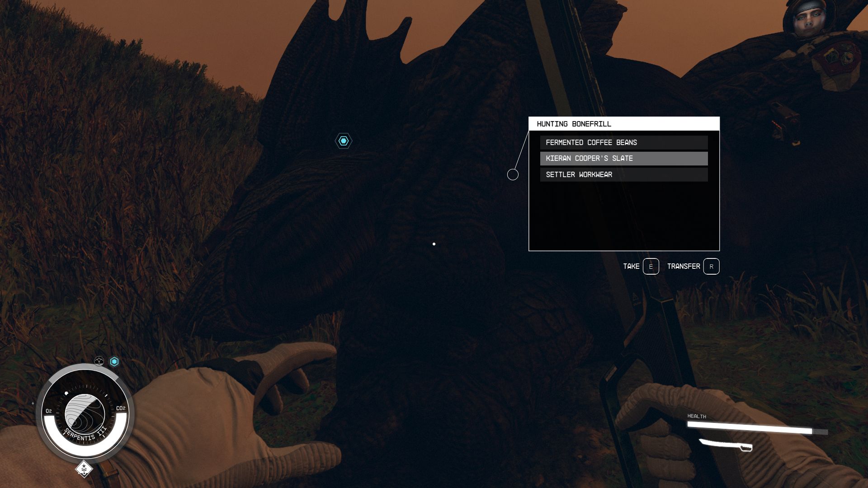Viewport: 868px width, 488px height.
Task: Click the circular loot pointer reticle
Action: [x=513, y=174]
